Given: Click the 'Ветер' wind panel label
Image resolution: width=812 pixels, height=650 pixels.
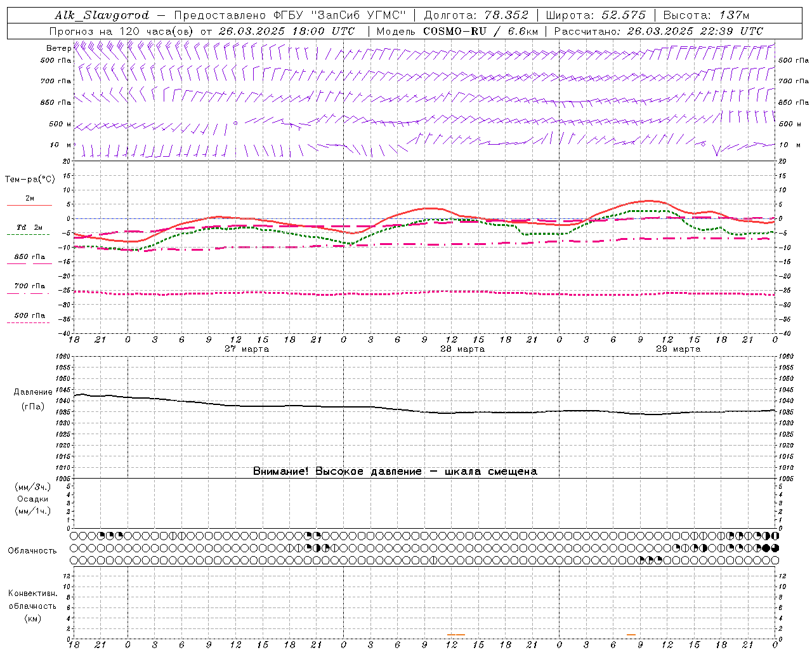Looking at the screenshot, I should (58, 48).
